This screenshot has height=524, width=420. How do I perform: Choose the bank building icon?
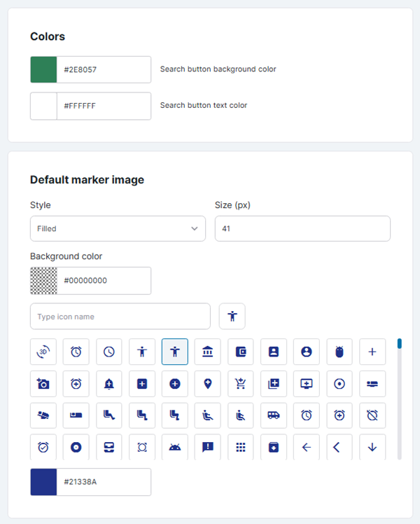tap(208, 352)
